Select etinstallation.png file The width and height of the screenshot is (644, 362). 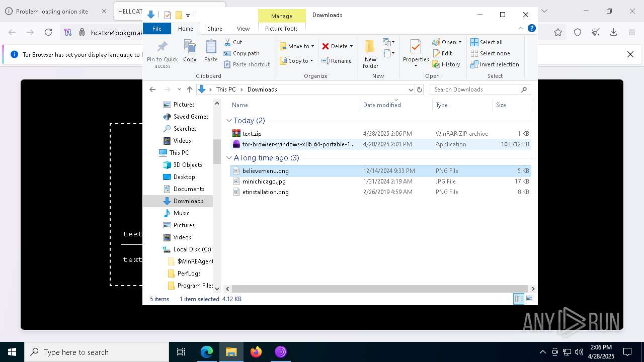(380, 192)
